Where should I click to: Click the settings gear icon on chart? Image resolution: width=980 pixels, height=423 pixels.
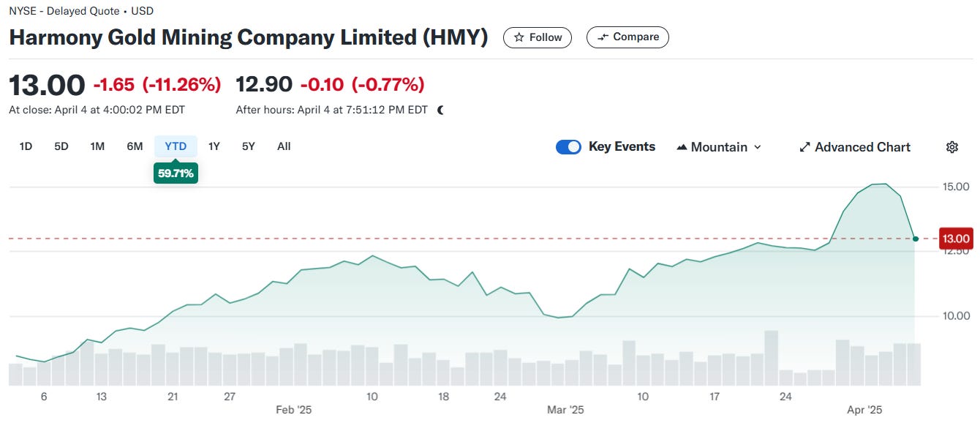pos(951,147)
